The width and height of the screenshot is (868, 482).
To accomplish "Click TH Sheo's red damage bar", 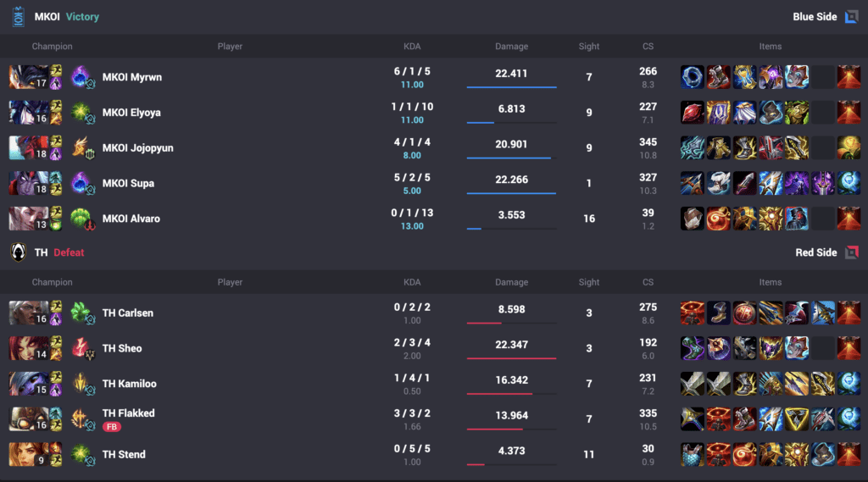I will tap(511, 358).
